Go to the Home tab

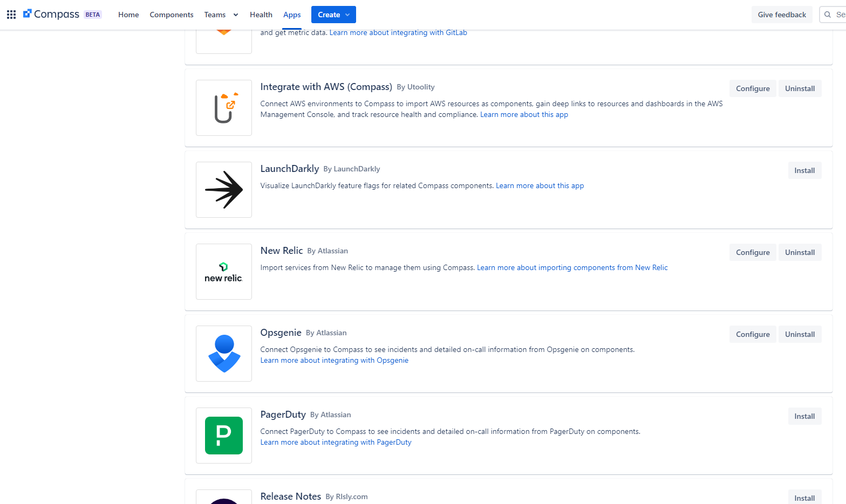click(x=128, y=15)
